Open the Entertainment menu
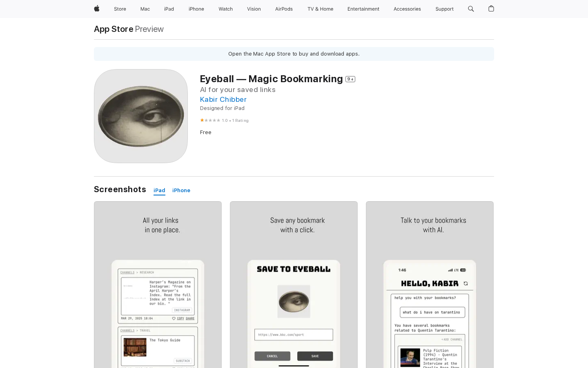Image resolution: width=588 pixels, height=368 pixels. pos(363,9)
